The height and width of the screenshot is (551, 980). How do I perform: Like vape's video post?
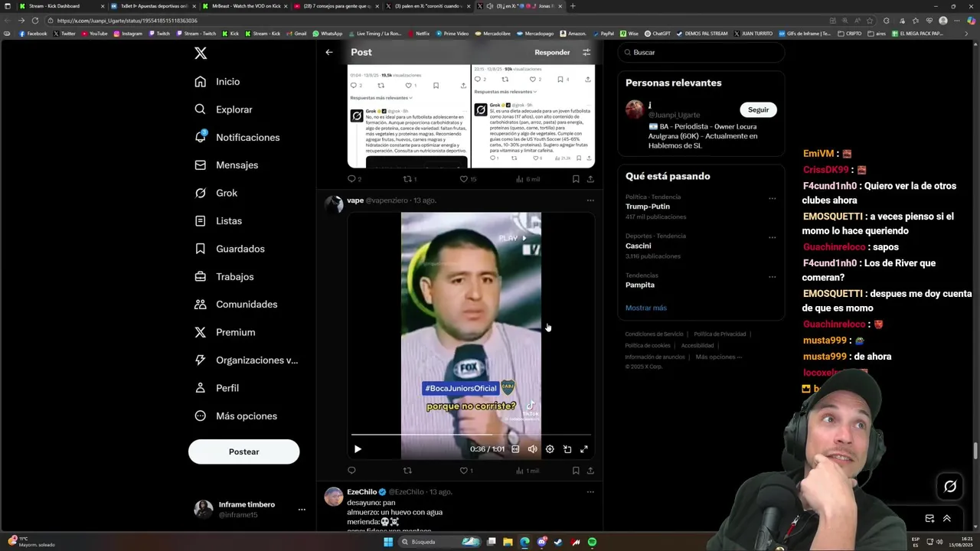tap(466, 471)
